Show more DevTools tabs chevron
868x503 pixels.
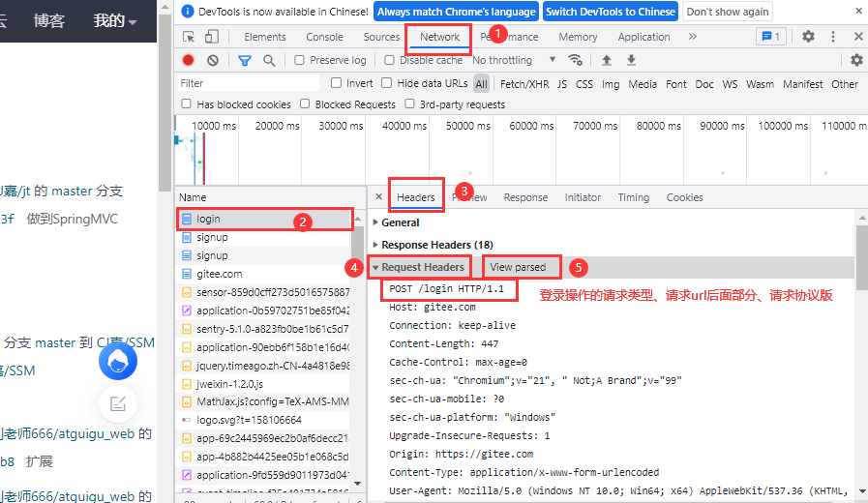pos(693,37)
